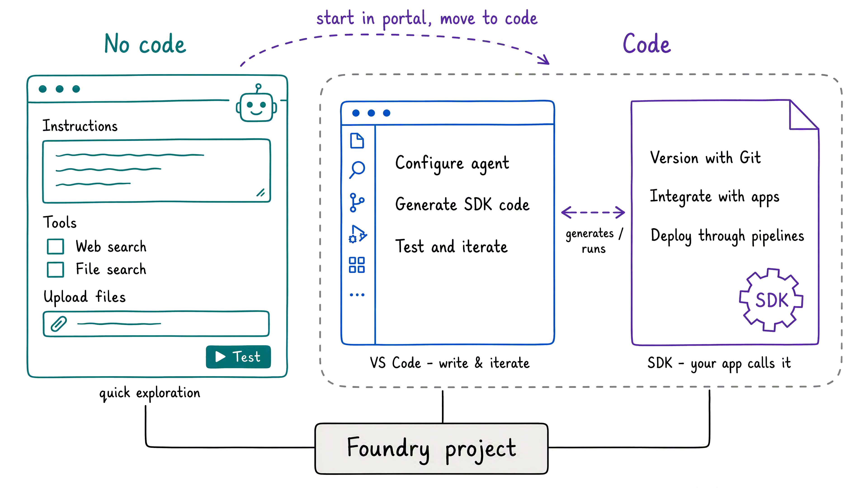The width and height of the screenshot is (868, 488).
Task: Click the Upload files input field
Action: pyautogui.click(x=156, y=324)
